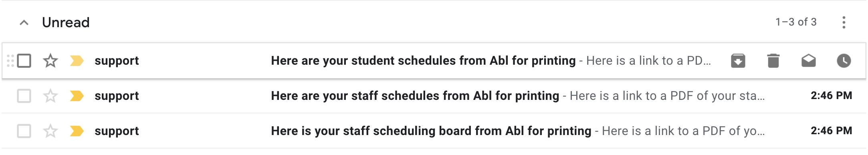Star the staff schedules email
Image resolution: width=868 pixels, height=155 pixels.
click(50, 96)
